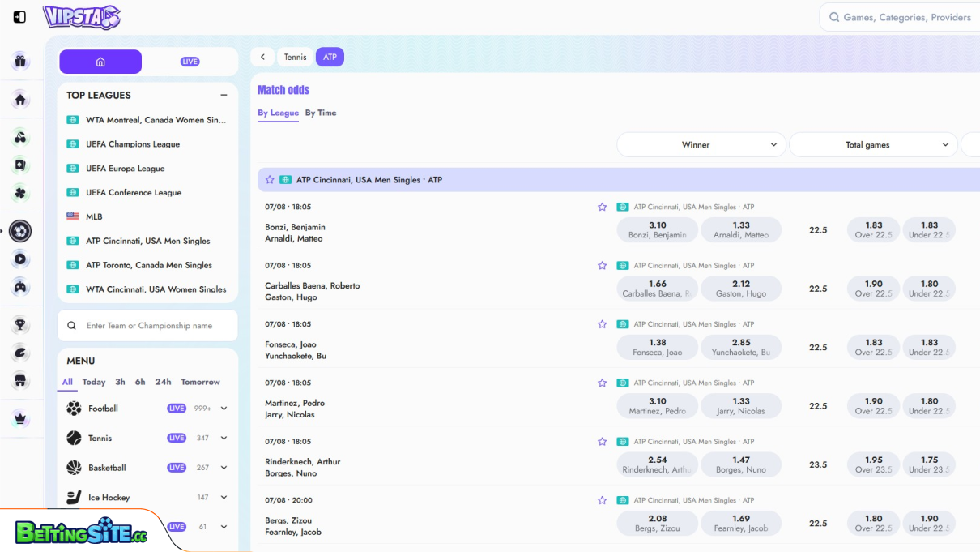Favorite the Bonzi vs Arnaldi match star
The width and height of the screenshot is (980, 552).
pos(602,208)
